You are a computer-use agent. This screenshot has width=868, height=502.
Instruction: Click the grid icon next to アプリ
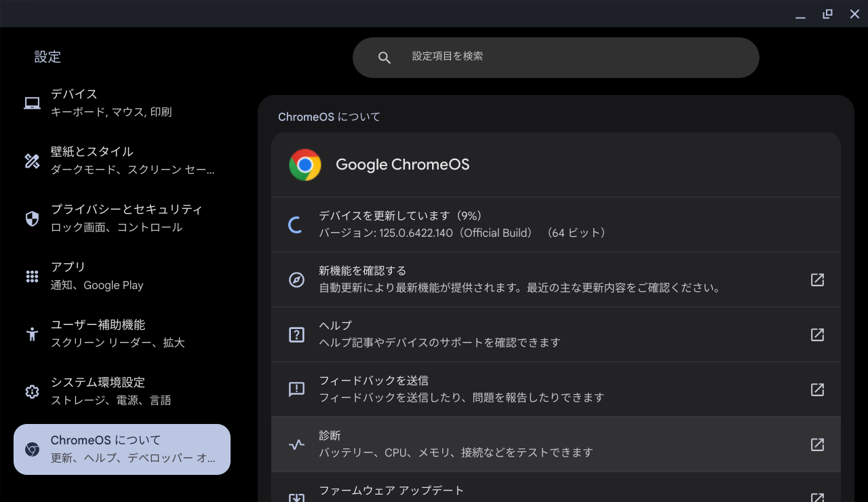(x=31, y=275)
